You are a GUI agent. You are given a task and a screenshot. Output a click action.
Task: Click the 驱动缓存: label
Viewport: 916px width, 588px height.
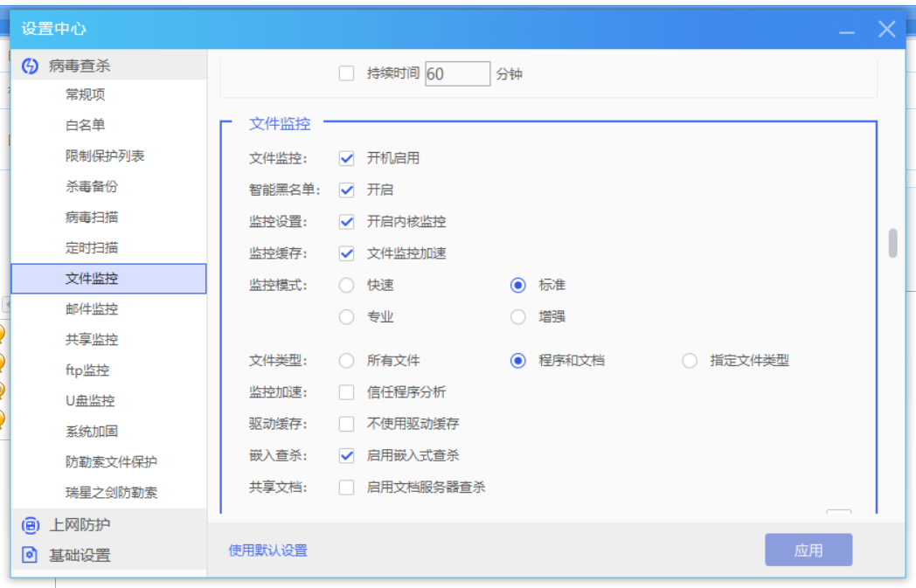click(x=278, y=424)
